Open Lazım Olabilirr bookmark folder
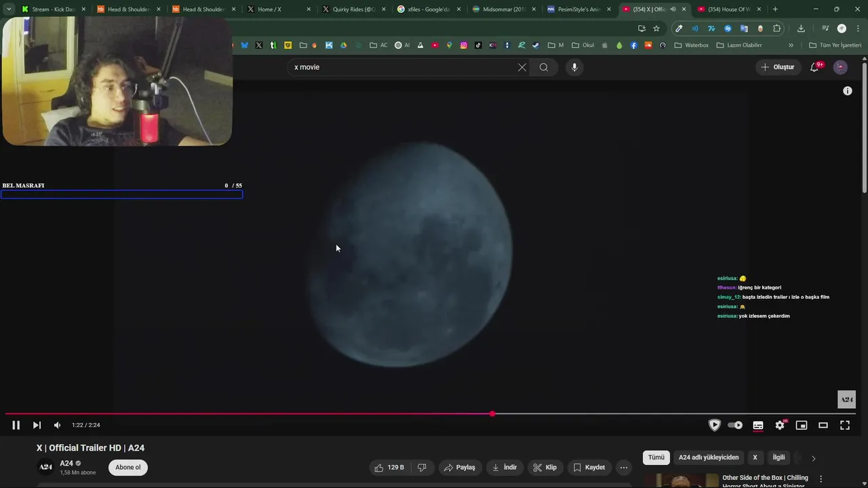 pos(739,45)
